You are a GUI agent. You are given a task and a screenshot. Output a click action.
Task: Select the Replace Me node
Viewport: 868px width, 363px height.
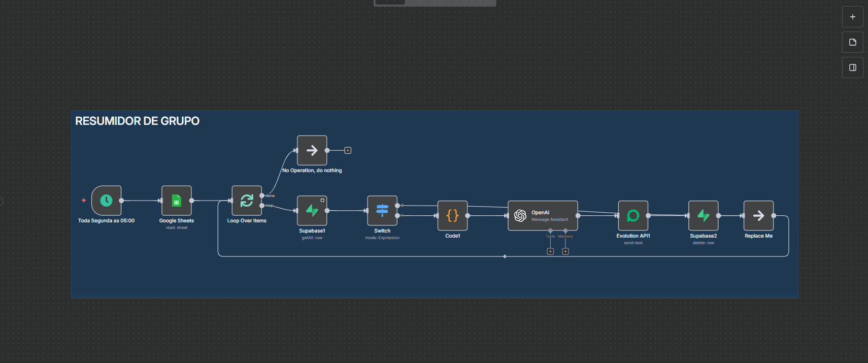click(758, 216)
